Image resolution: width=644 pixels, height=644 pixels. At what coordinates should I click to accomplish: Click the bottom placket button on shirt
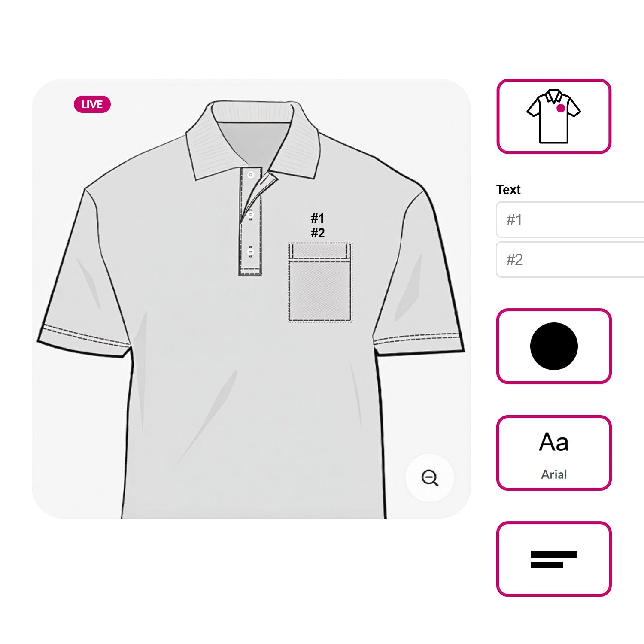tap(251, 252)
